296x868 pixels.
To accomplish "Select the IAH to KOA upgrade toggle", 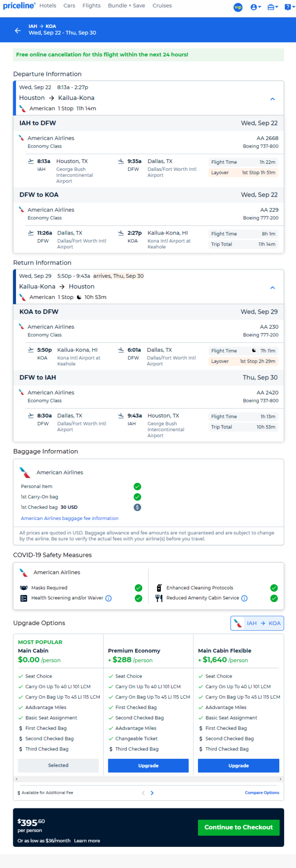I will click(257, 623).
